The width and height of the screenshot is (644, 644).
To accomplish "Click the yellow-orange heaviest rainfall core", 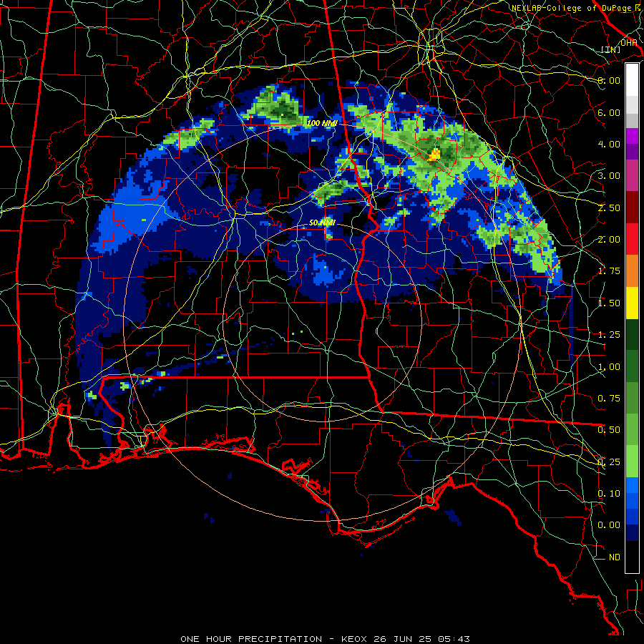I will [x=434, y=155].
